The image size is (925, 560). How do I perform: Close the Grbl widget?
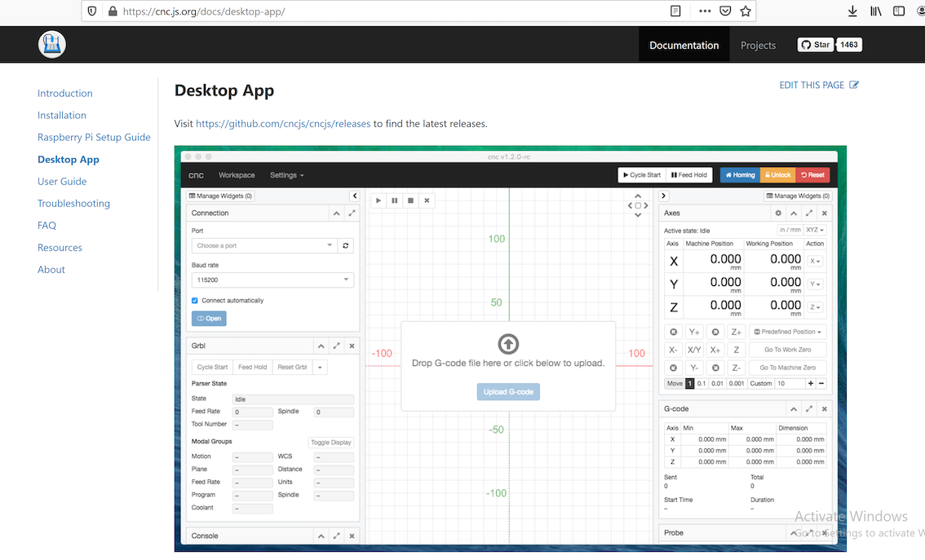click(352, 346)
